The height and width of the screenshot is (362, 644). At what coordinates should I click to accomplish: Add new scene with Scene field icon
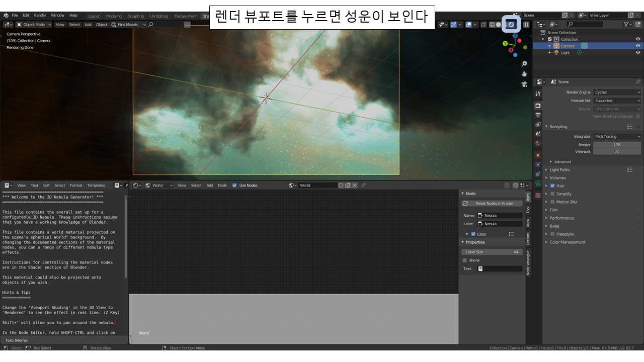click(565, 15)
